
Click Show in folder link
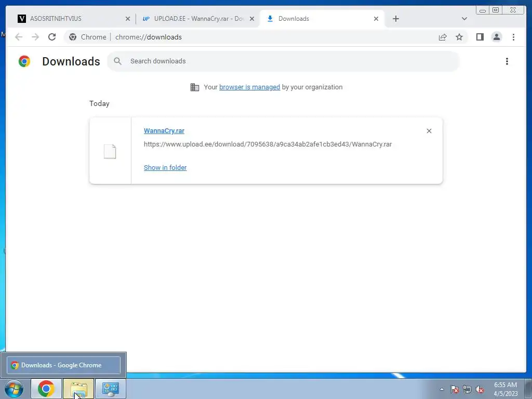click(165, 168)
